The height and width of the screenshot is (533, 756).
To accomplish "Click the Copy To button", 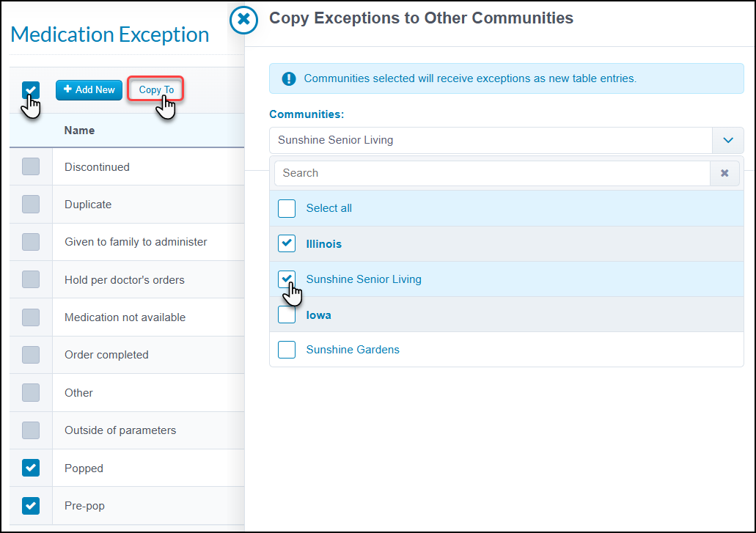I will pyautogui.click(x=155, y=89).
